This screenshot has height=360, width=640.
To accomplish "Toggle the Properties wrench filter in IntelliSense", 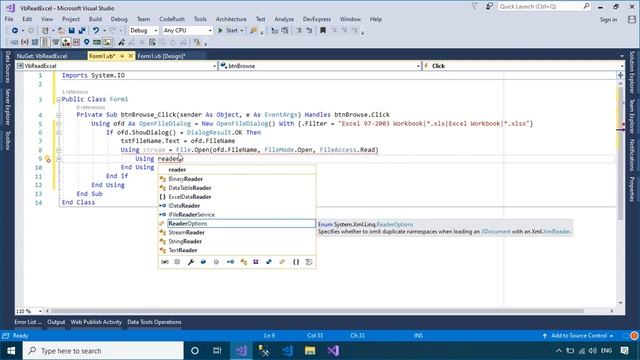I will coord(191,262).
